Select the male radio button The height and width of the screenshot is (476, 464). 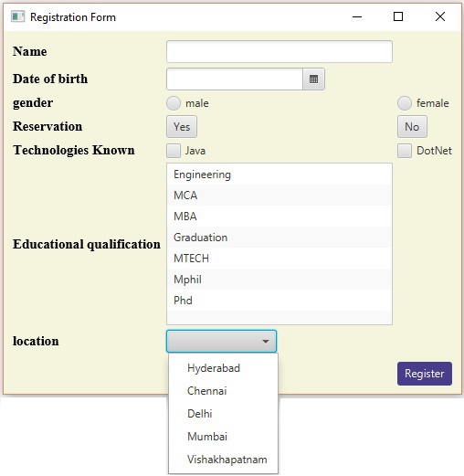pyautogui.click(x=174, y=103)
